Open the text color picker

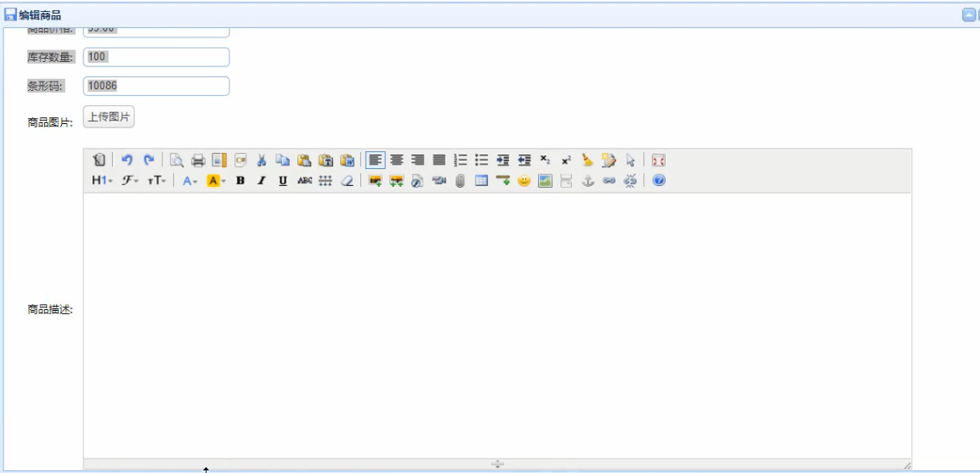[190, 181]
